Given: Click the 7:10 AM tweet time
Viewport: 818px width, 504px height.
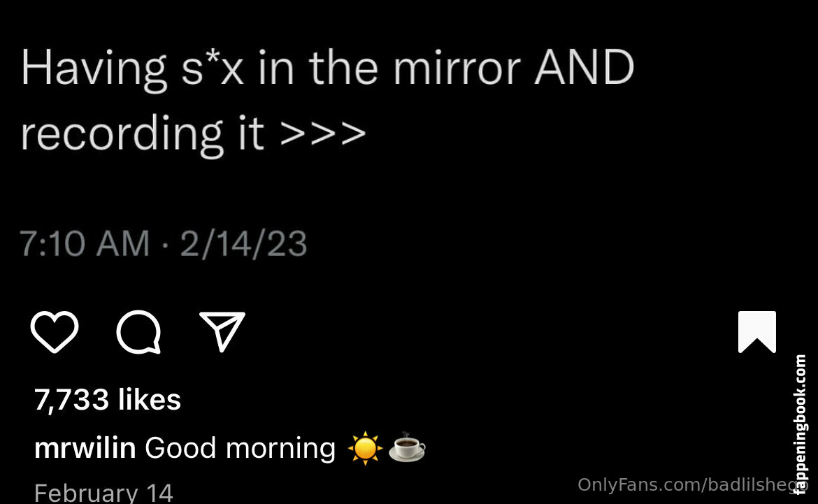Looking at the screenshot, I should pyautogui.click(x=85, y=244).
